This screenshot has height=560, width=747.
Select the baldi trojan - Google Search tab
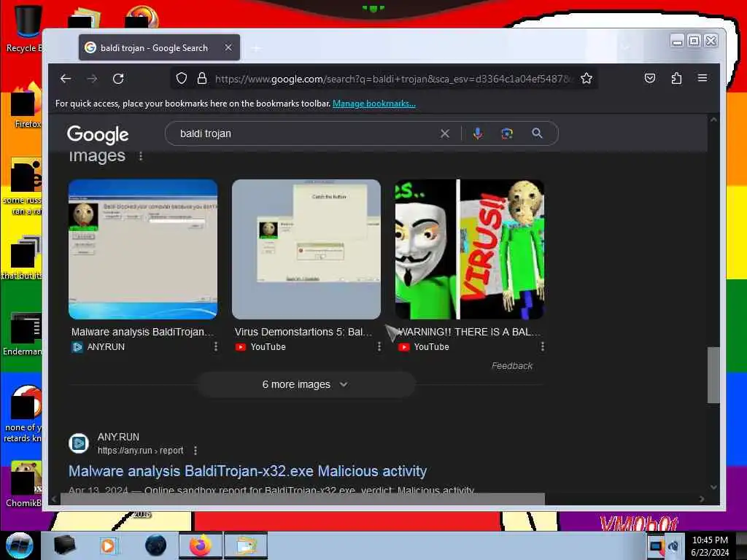point(159,47)
